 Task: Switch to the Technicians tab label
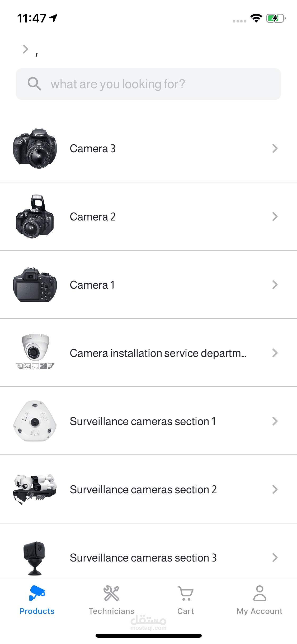click(111, 611)
